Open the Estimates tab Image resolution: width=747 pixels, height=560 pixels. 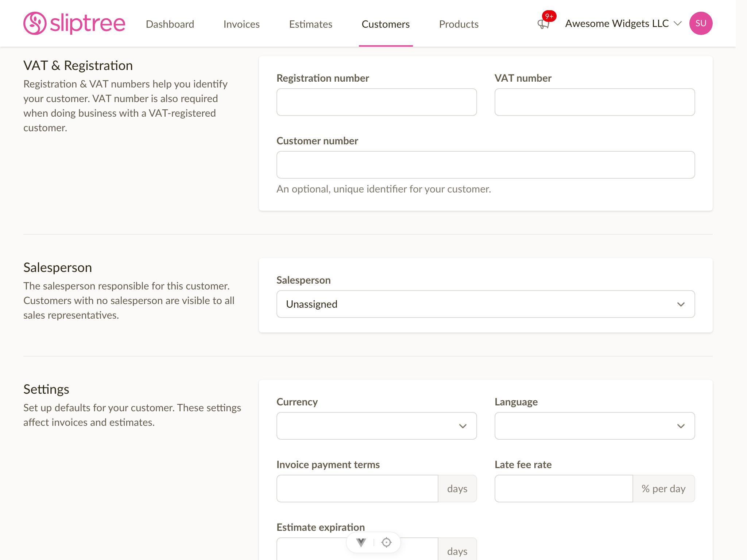tap(311, 24)
